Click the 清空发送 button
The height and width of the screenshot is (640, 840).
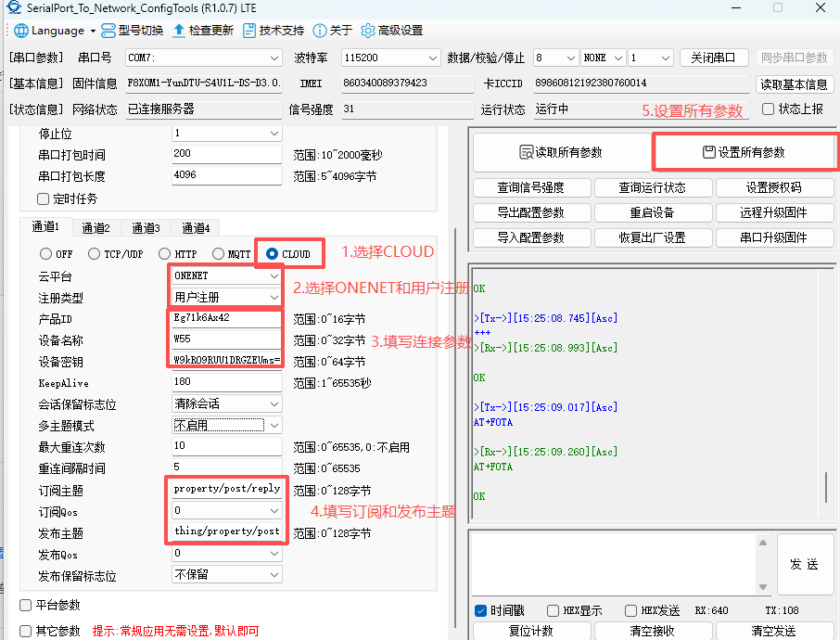click(x=774, y=631)
